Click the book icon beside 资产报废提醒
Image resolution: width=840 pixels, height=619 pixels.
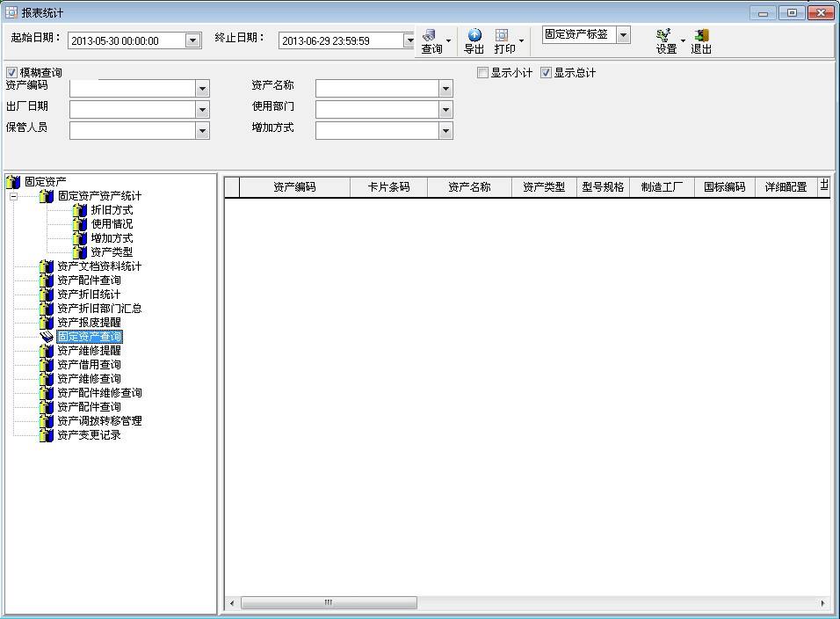pyautogui.click(x=46, y=323)
